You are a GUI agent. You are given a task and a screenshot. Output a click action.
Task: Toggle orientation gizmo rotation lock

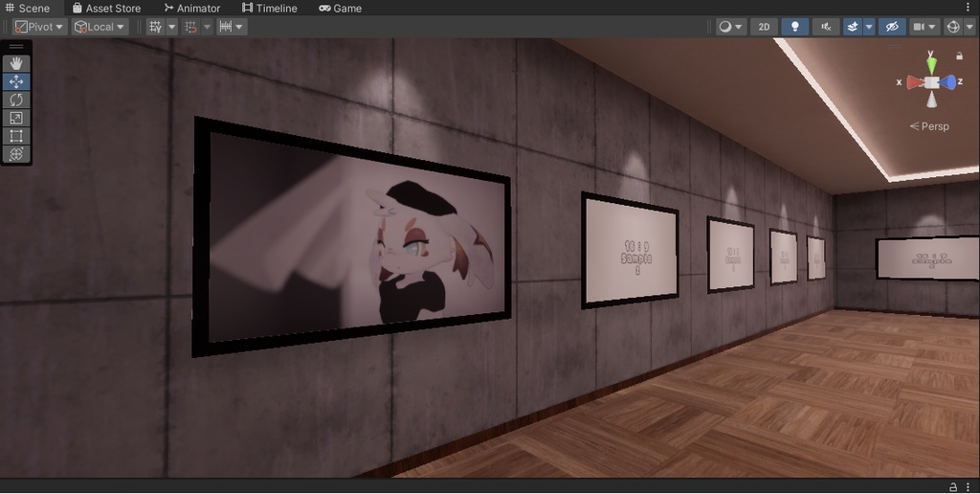click(959, 56)
